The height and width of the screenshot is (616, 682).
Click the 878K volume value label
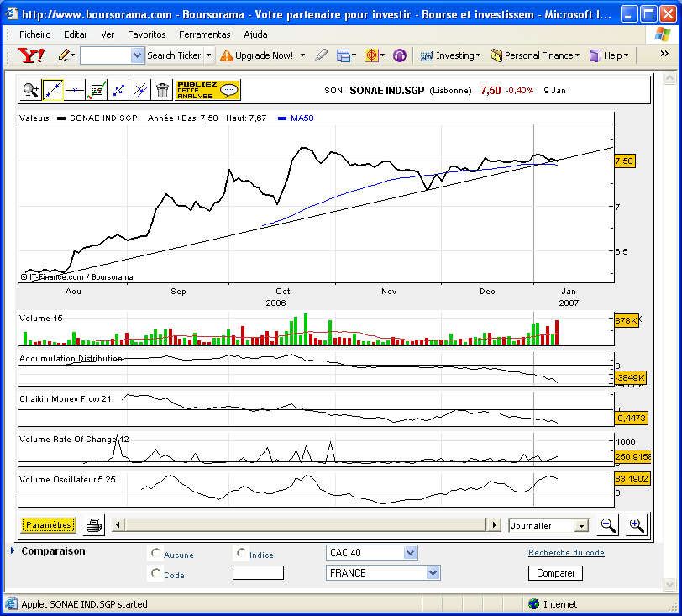[627, 321]
